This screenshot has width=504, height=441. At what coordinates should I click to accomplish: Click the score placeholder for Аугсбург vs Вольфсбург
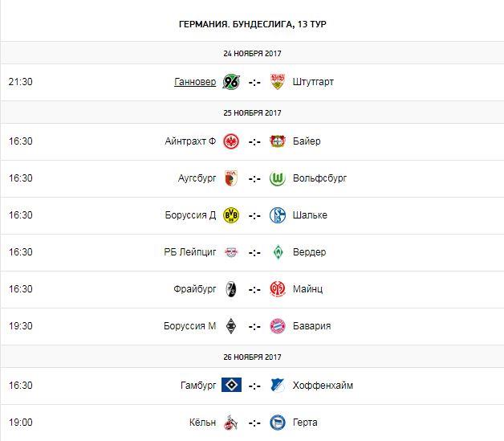[254, 178]
